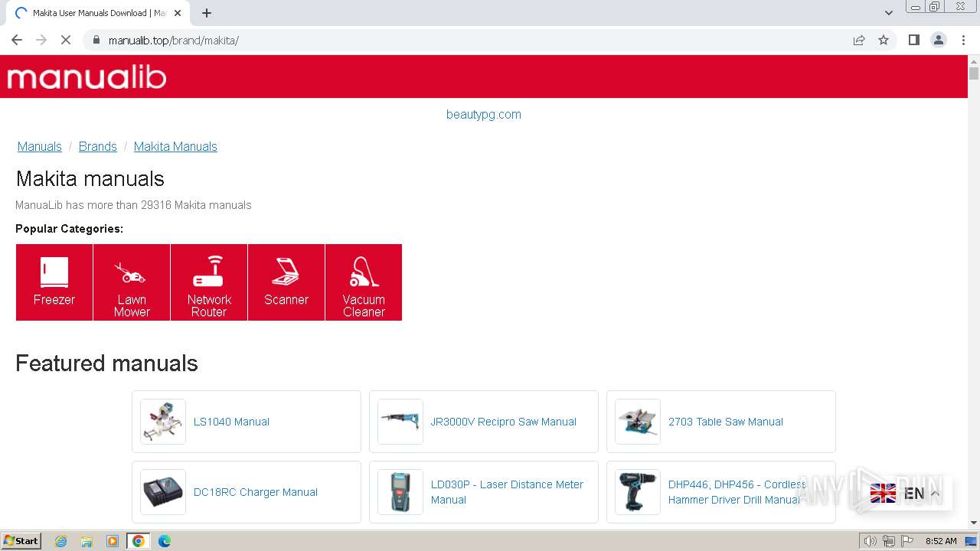Open Windows Media Player from taskbar
The width and height of the screenshot is (980, 551).
pyautogui.click(x=113, y=541)
